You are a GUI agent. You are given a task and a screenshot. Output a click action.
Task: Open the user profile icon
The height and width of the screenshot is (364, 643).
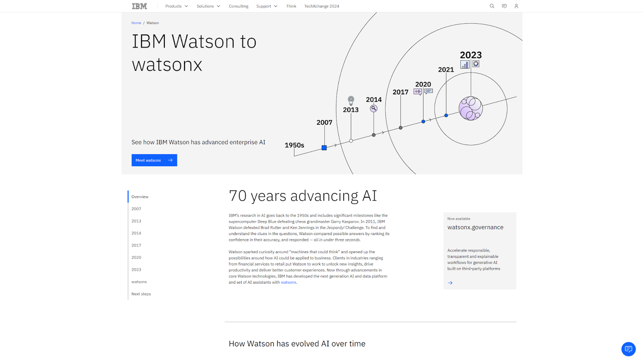click(x=516, y=6)
